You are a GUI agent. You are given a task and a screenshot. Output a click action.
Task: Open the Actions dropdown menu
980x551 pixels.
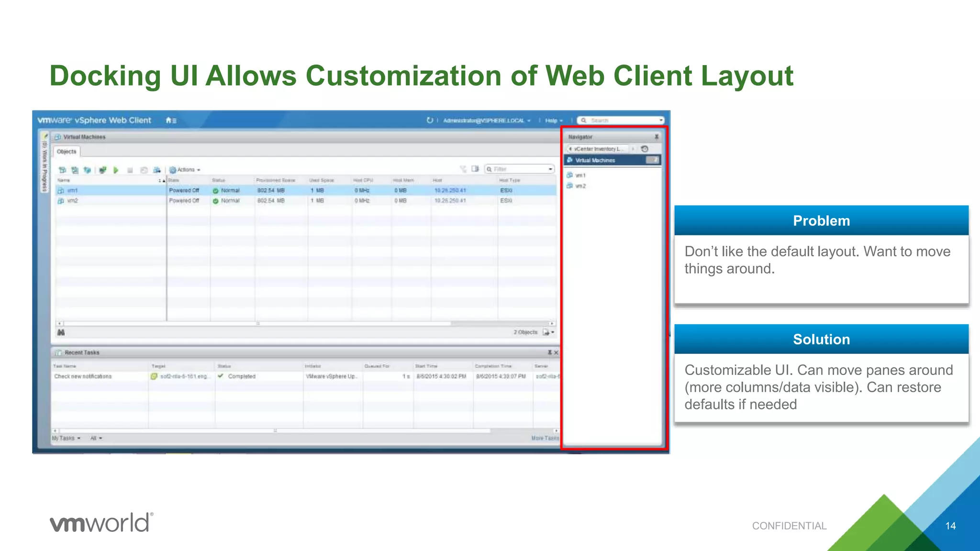coord(185,170)
